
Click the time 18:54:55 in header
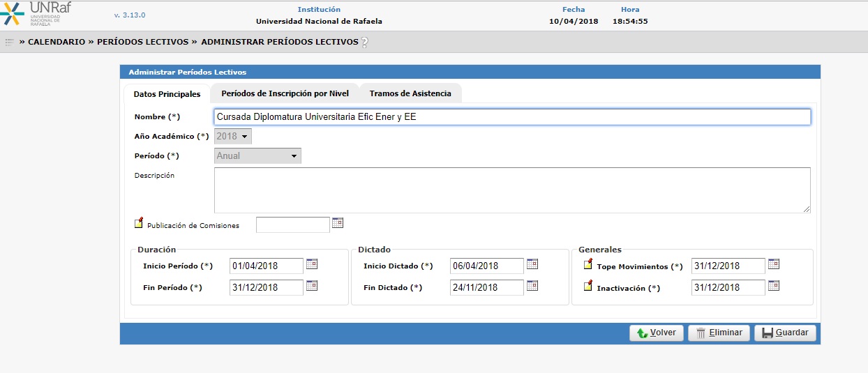[x=630, y=21]
